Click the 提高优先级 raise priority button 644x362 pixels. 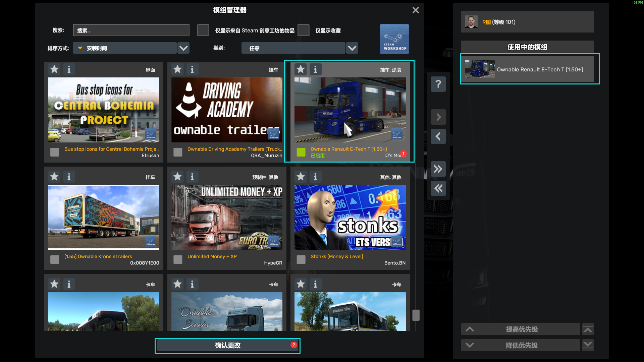(x=521, y=329)
